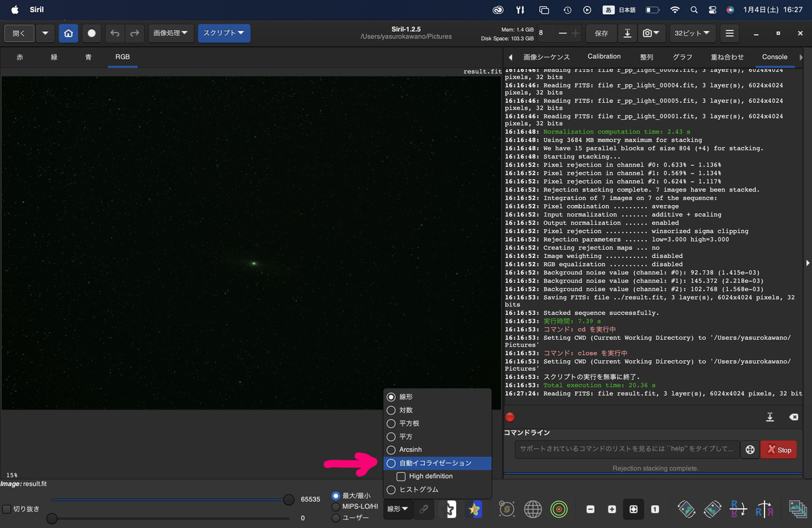Click the livestacking circle button in toolbar
Image resolution: width=812 pixels, height=528 pixels.
[x=91, y=33]
